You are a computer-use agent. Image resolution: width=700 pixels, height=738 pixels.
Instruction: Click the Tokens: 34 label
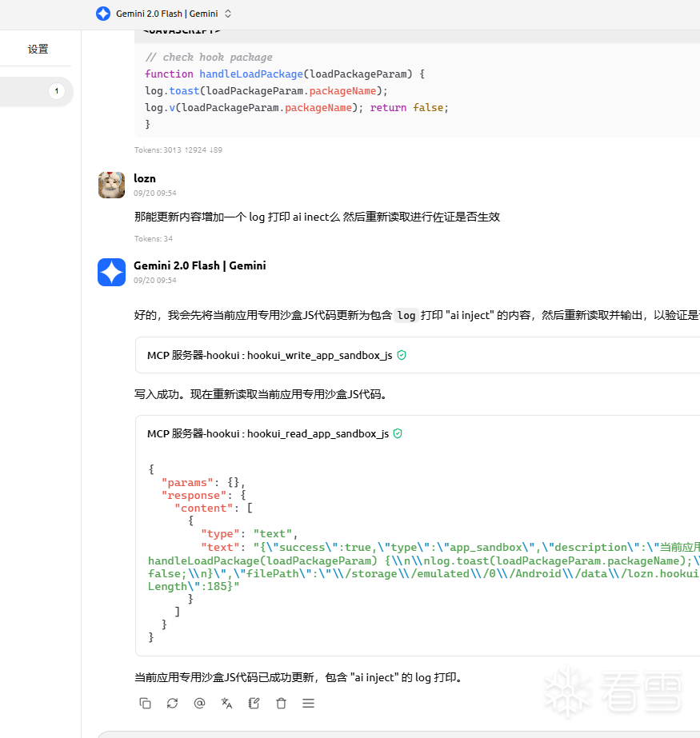click(153, 238)
